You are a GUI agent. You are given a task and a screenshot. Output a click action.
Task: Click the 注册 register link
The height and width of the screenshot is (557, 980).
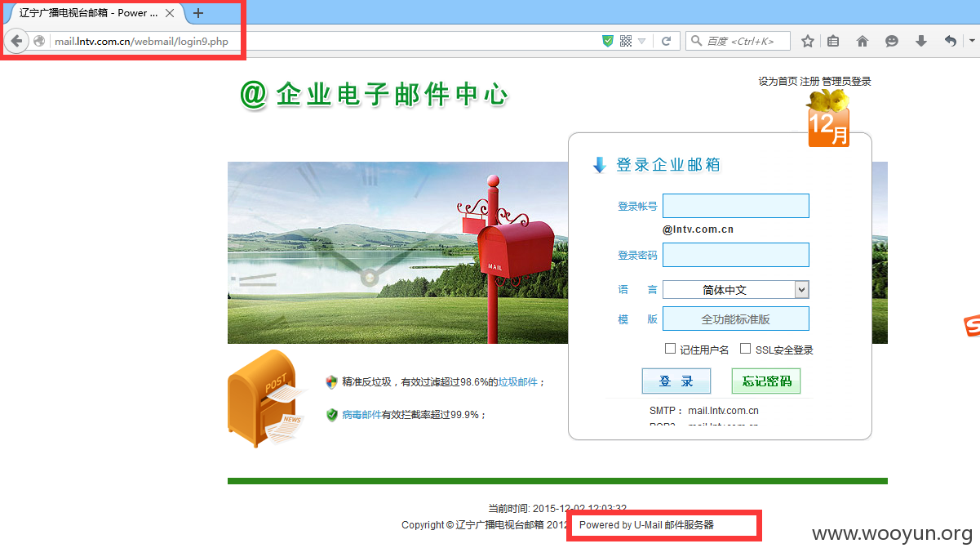[x=809, y=81]
